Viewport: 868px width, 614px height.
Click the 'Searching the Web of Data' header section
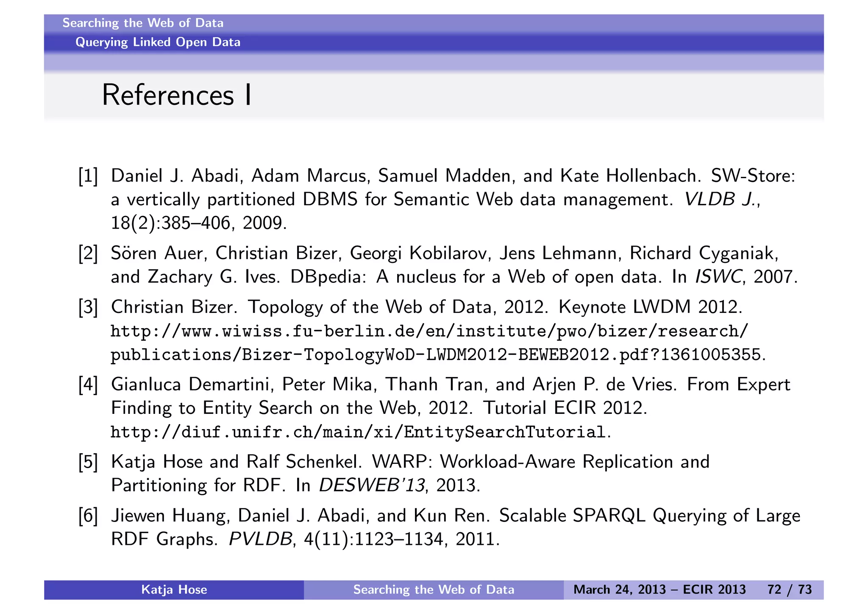coord(143,23)
